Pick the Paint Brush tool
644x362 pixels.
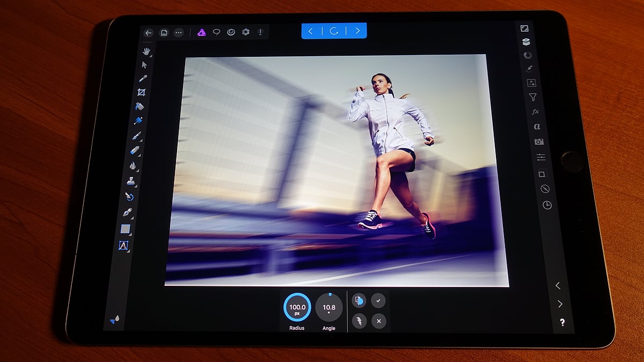[x=137, y=136]
